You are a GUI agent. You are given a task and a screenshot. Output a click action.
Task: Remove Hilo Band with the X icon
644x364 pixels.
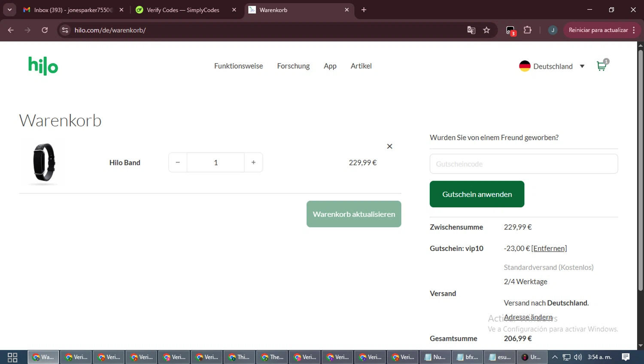pos(389,146)
